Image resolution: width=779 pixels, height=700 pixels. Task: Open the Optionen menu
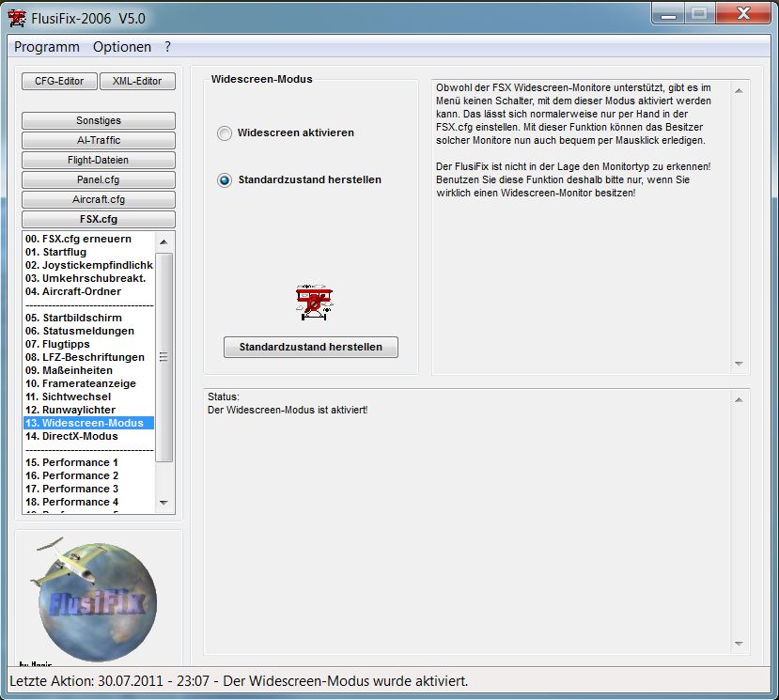[x=122, y=47]
